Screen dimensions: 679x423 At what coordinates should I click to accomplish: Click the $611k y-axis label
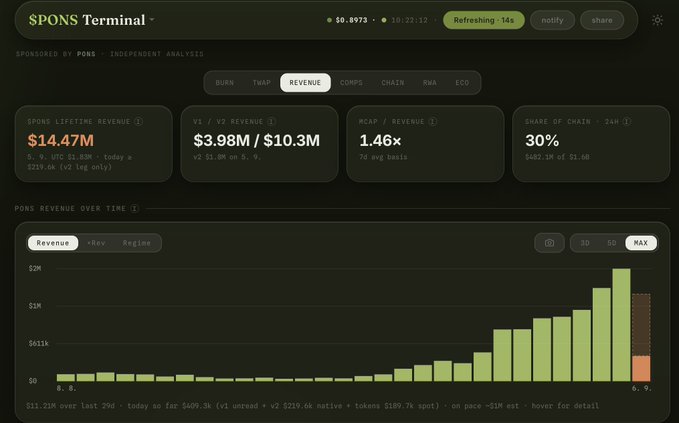[39, 343]
